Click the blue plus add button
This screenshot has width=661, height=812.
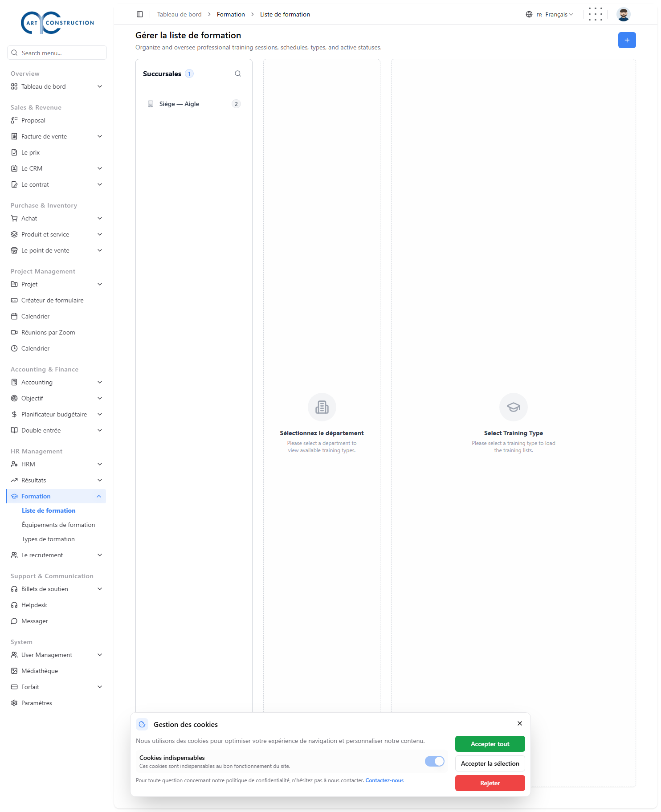click(627, 40)
